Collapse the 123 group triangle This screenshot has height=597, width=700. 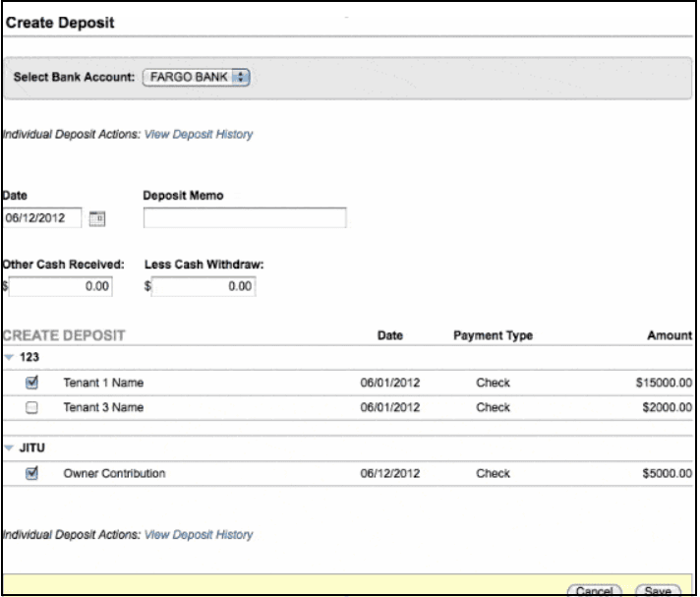[x=9, y=360]
